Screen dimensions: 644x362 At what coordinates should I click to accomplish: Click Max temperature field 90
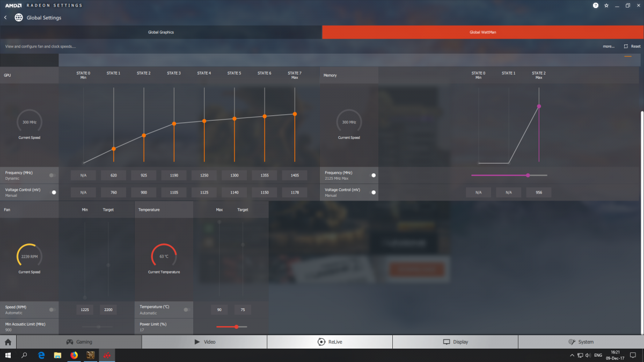pos(219,309)
